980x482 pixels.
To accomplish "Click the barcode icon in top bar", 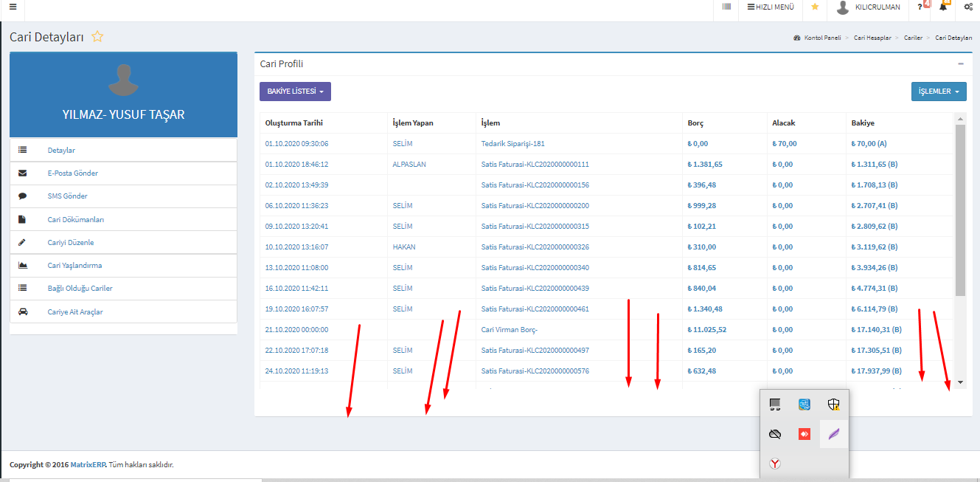I will tap(726, 7).
